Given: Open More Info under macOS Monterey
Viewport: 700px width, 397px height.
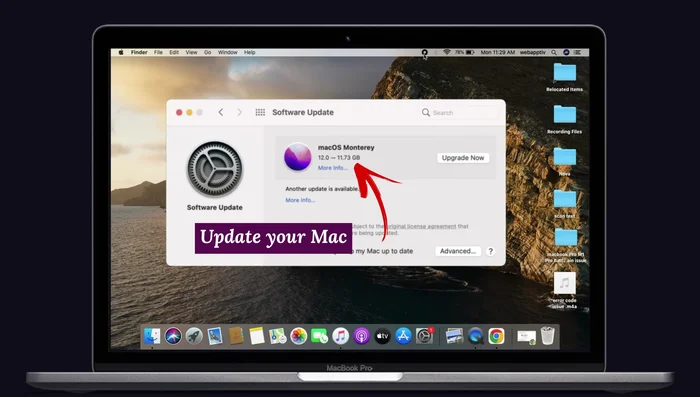Looking at the screenshot, I should tap(333, 168).
